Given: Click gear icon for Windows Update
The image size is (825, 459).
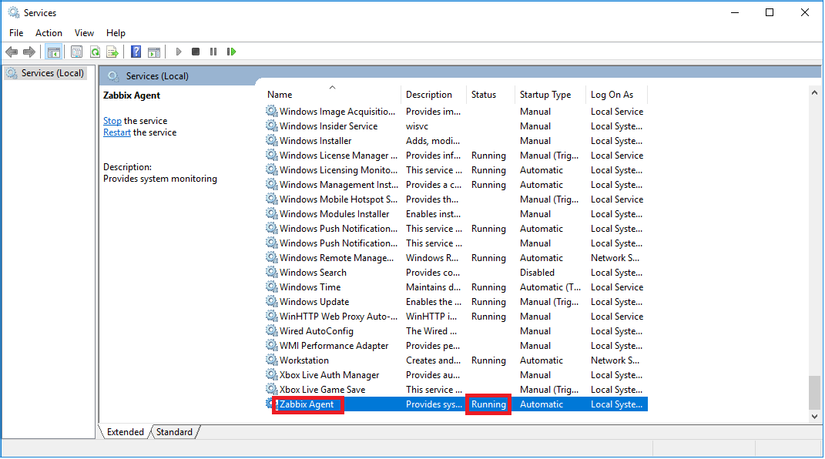Looking at the screenshot, I should (271, 302).
